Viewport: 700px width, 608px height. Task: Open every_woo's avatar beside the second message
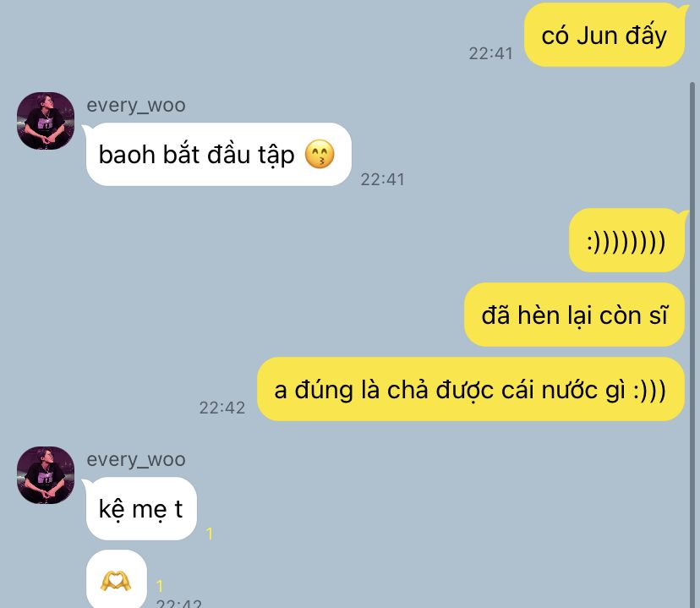46,475
